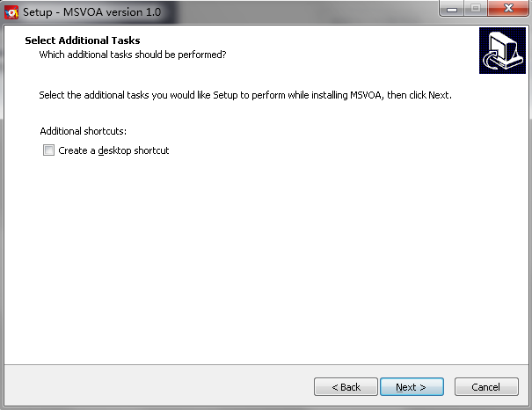Click the "Create a desktop shortcut" label text
This screenshot has width=532, height=410.
(113, 150)
